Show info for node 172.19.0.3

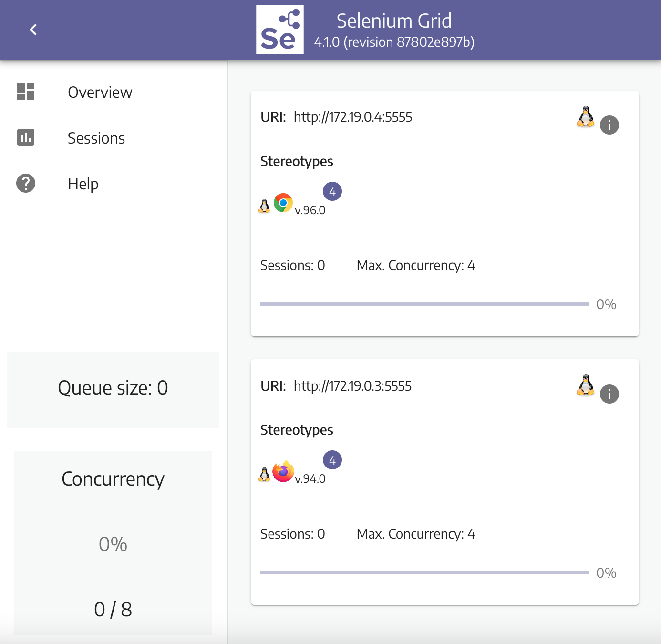(x=609, y=394)
